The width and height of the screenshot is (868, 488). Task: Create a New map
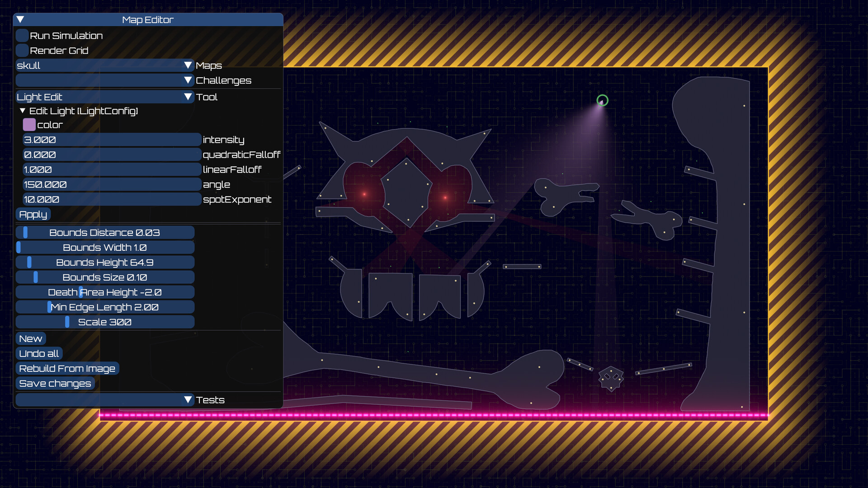coord(31,338)
